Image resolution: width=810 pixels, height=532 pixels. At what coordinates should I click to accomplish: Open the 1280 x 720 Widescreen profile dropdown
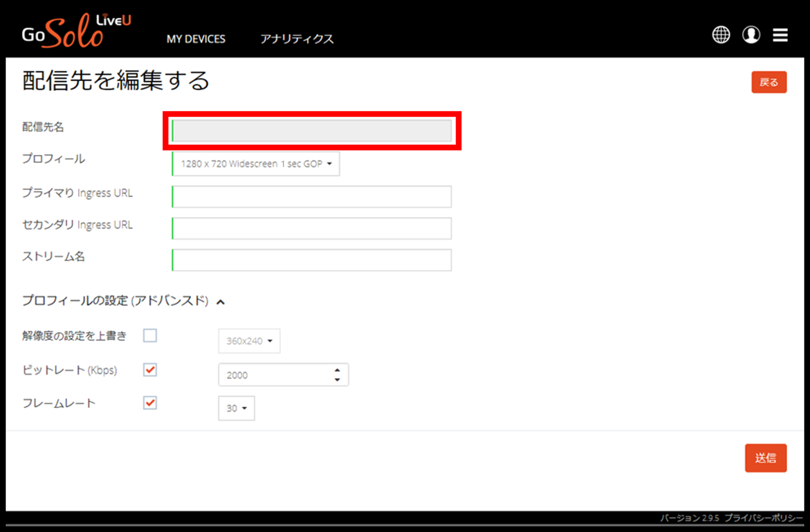coord(256,164)
